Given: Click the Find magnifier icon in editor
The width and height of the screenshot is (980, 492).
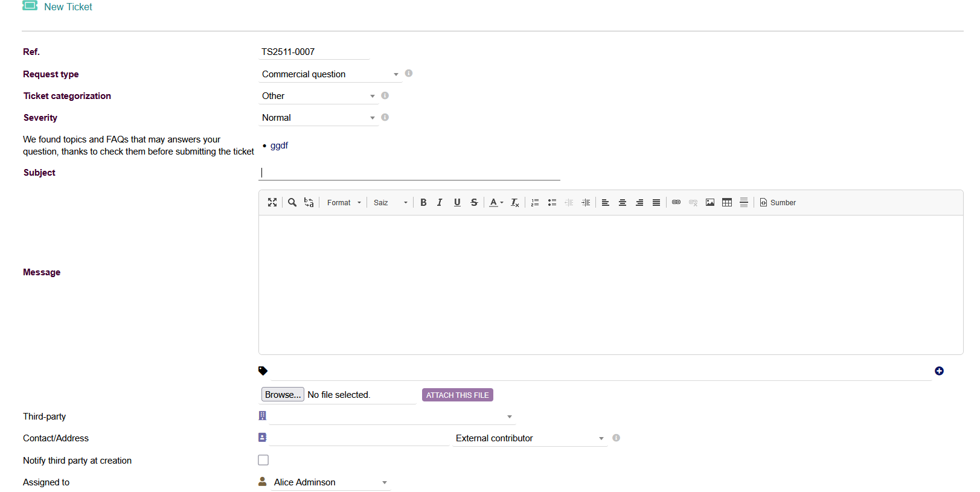Looking at the screenshot, I should tap(292, 203).
